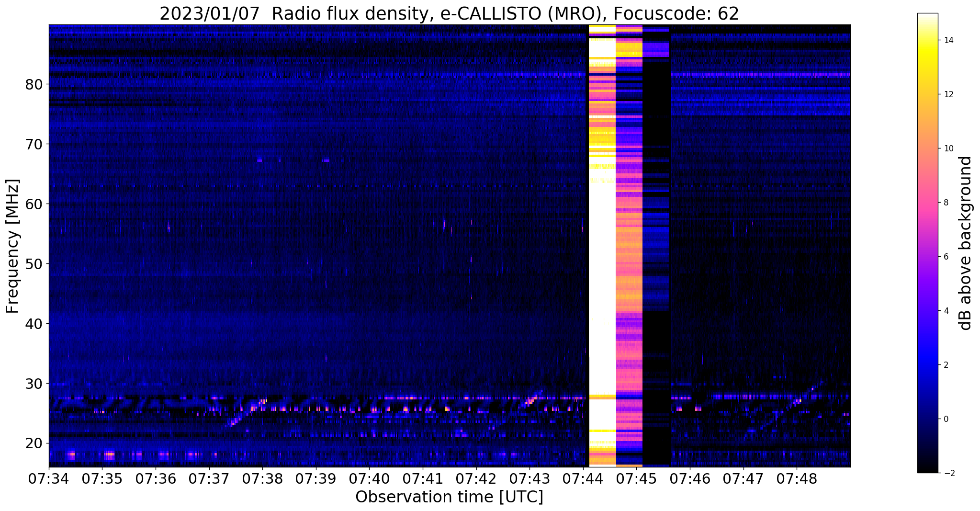Click the saturated white burst column after 07:44
The width and height of the screenshot is (980, 511).
click(602, 246)
